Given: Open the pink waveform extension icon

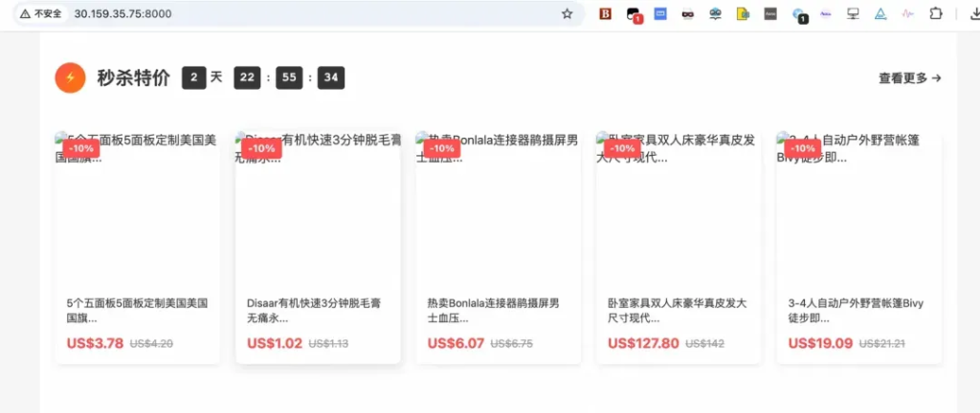Looking at the screenshot, I should click(908, 13).
